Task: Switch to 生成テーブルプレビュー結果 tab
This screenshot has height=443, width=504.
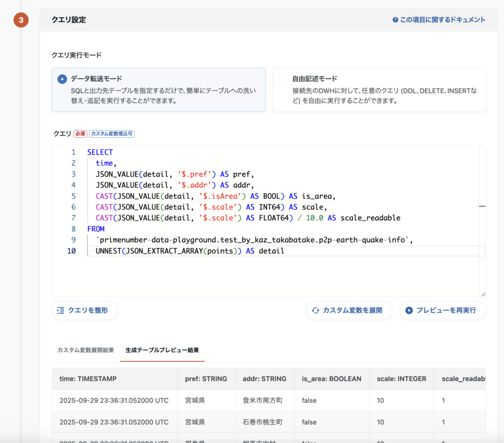Action: point(162,350)
